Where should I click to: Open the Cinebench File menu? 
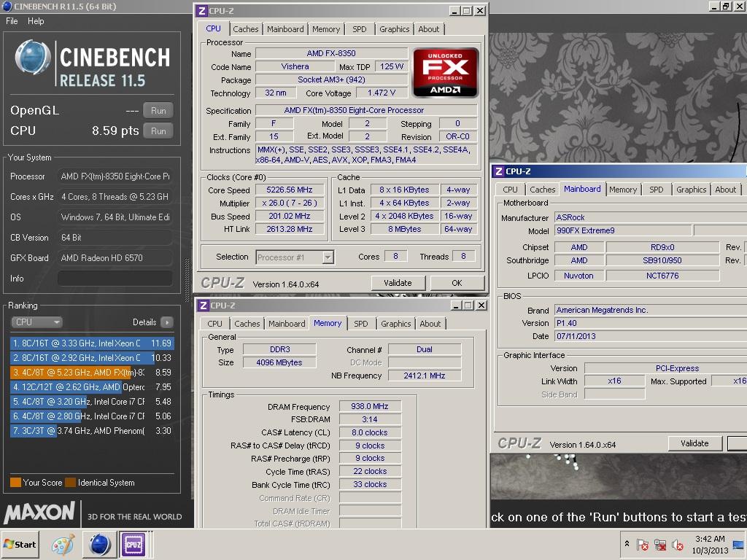point(12,21)
